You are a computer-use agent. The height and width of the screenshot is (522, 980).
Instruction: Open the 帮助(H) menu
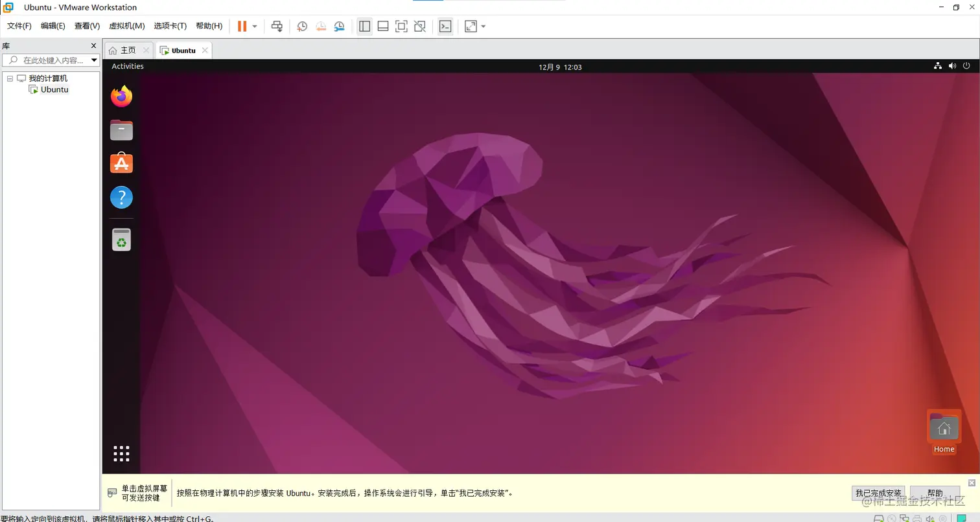209,26
